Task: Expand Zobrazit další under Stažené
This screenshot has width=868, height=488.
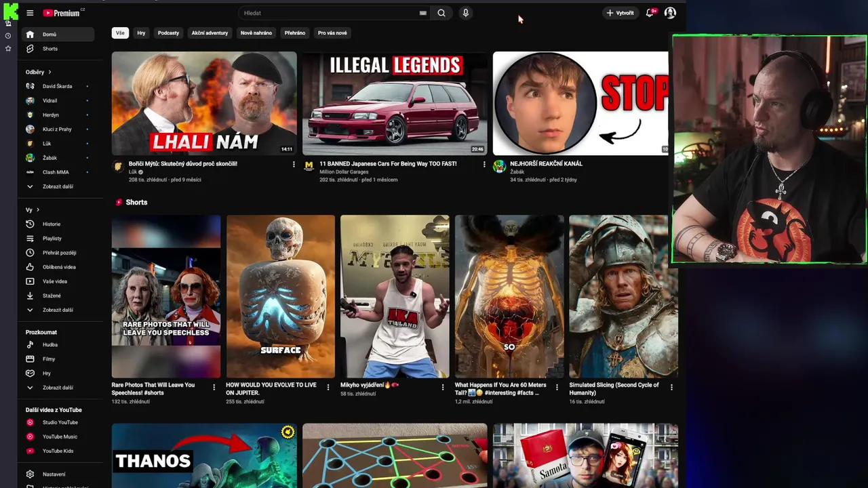Action: [57, 310]
